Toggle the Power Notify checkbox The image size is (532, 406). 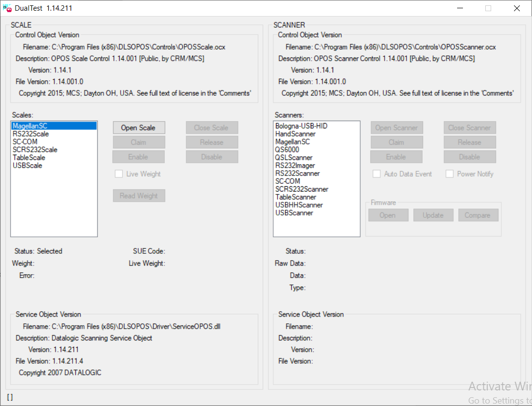point(449,174)
